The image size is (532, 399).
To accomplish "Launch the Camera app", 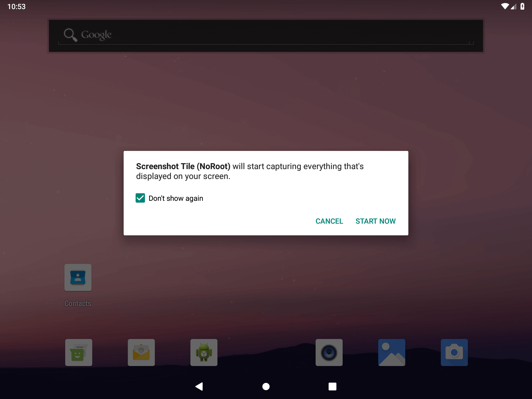I will pyautogui.click(x=454, y=353).
